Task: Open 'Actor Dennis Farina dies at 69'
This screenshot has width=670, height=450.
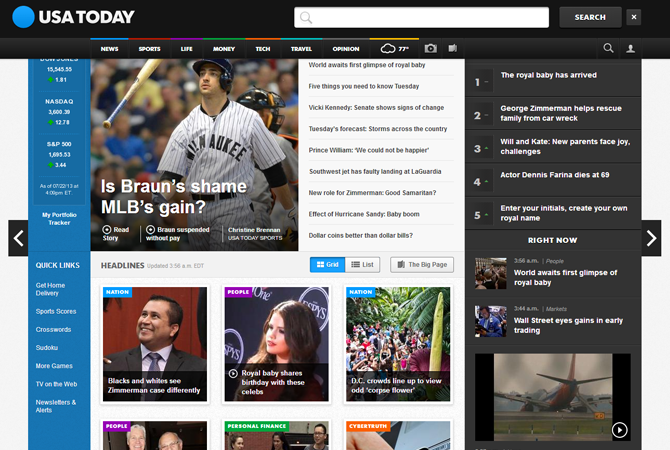Action: [555, 175]
